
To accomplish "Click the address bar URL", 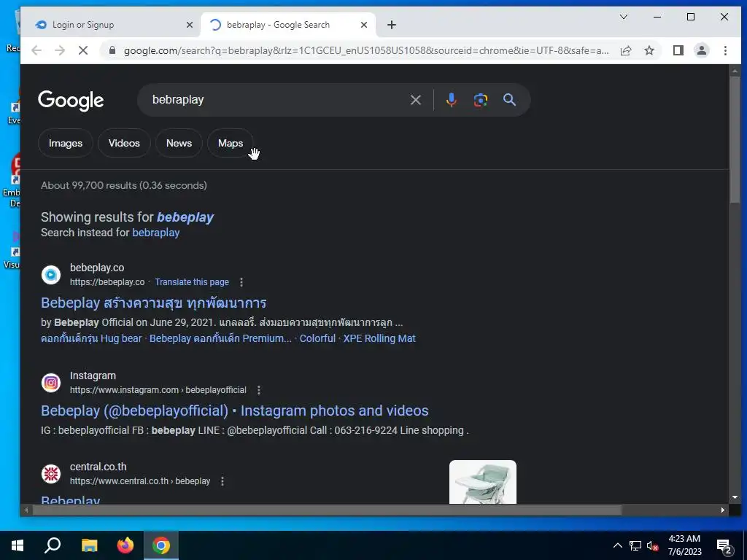I will coord(366,50).
